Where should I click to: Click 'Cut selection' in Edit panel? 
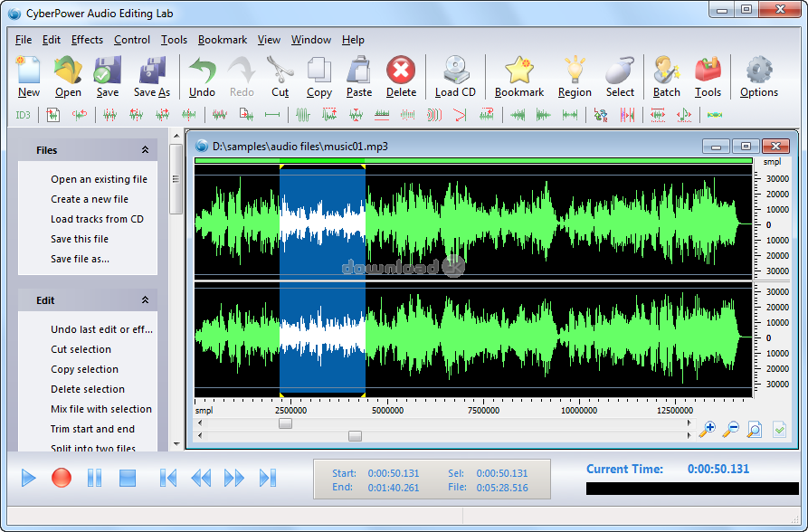pos(81,349)
